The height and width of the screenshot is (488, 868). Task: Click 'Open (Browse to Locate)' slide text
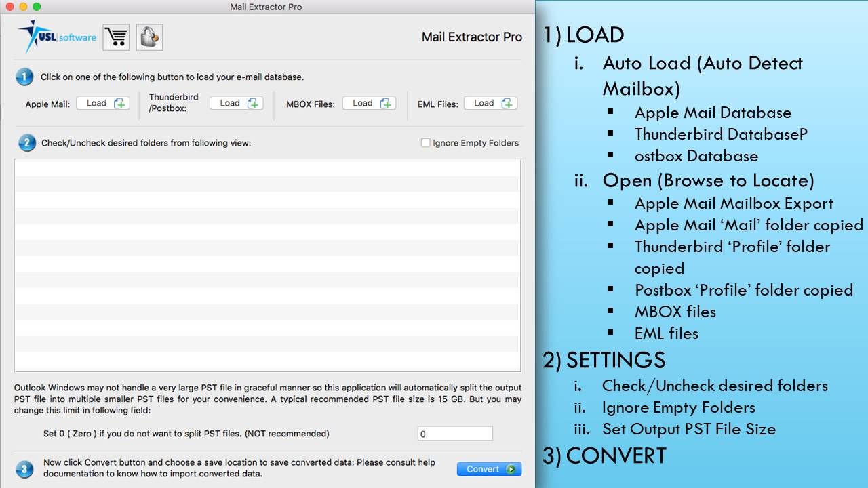709,180
